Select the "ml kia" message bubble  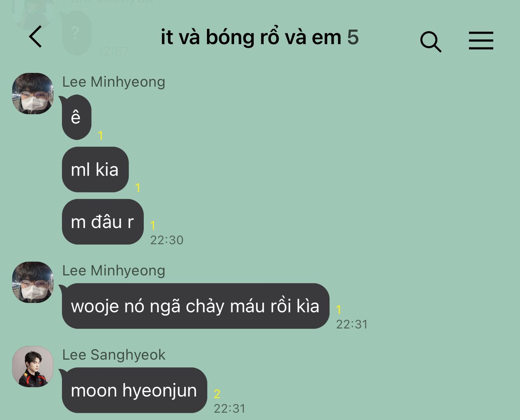[x=95, y=169]
